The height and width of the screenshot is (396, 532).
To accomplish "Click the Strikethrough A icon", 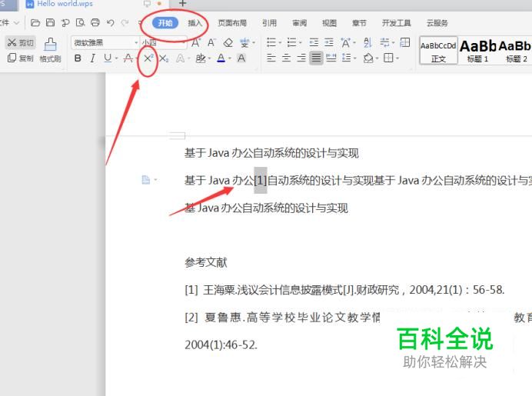I will (x=128, y=58).
